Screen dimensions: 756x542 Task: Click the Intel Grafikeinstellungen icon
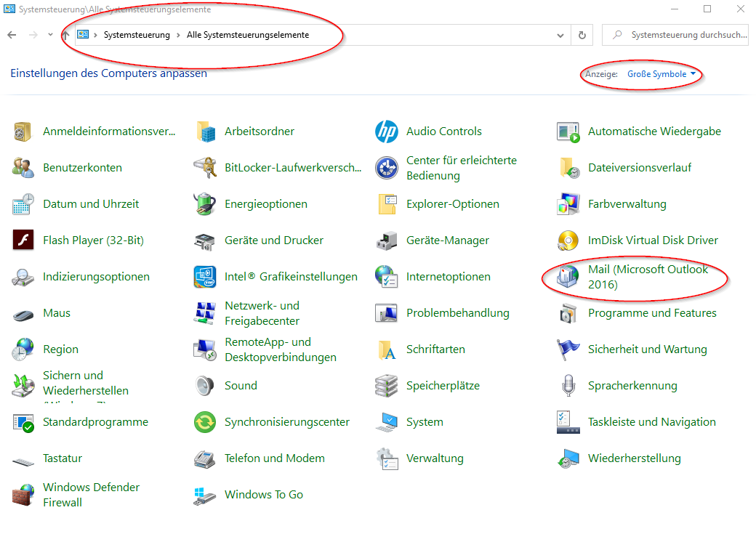click(205, 277)
